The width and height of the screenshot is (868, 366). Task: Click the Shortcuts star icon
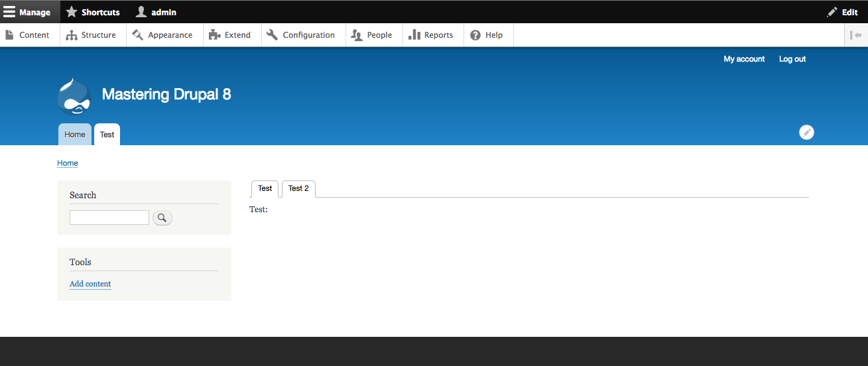(x=72, y=12)
